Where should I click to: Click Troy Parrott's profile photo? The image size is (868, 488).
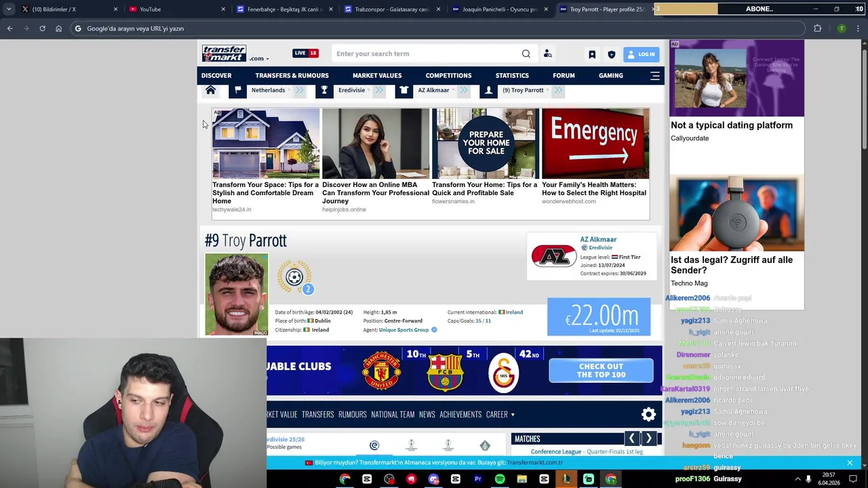pos(237,294)
